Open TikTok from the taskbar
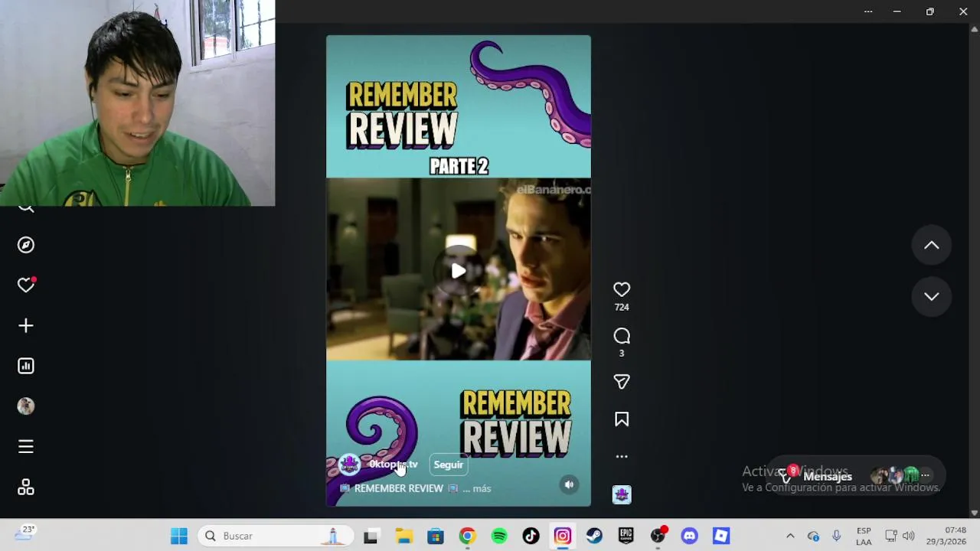980x551 pixels. tap(531, 536)
